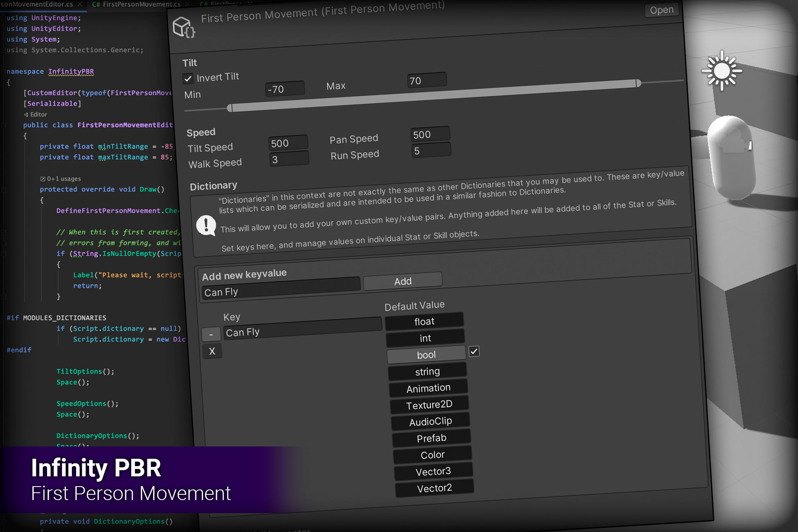Click '#if MODULES_DICTIONARIES' directive in code

click(x=56, y=318)
